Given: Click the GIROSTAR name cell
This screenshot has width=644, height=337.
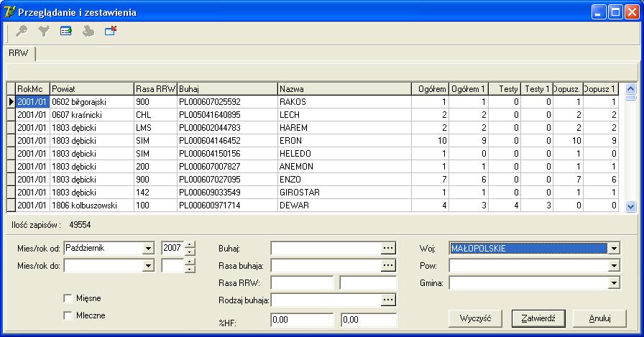Looking at the screenshot, I should click(x=344, y=193).
